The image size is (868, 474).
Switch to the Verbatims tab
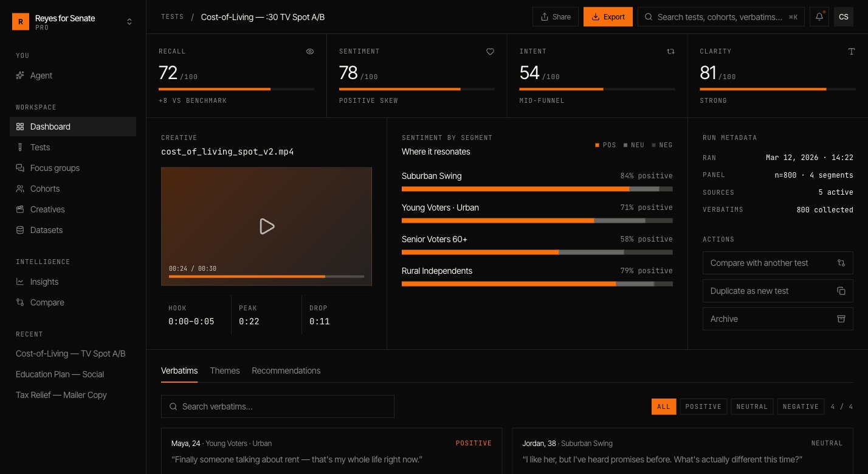(x=179, y=371)
